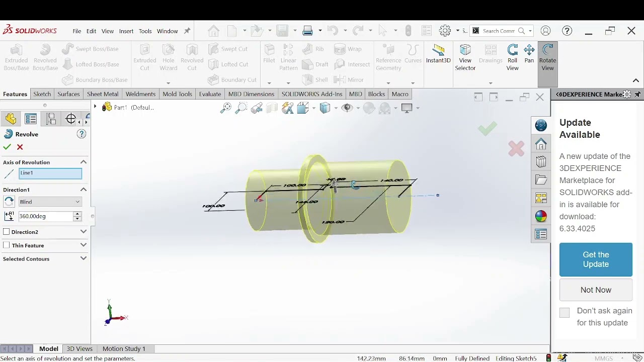The width and height of the screenshot is (644, 362).
Task: Pin the 3DEXPERIENCE Marketplace pane
Action: click(637, 95)
